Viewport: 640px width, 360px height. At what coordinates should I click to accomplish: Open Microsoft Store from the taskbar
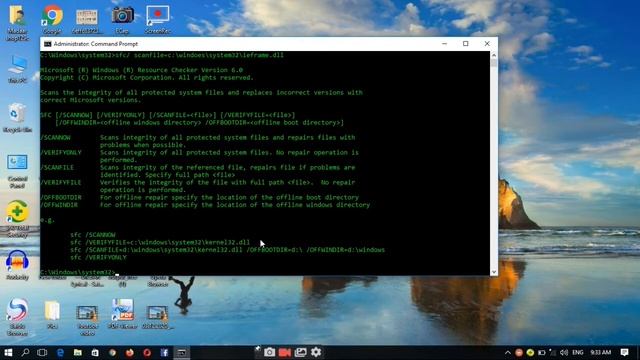tap(95, 352)
